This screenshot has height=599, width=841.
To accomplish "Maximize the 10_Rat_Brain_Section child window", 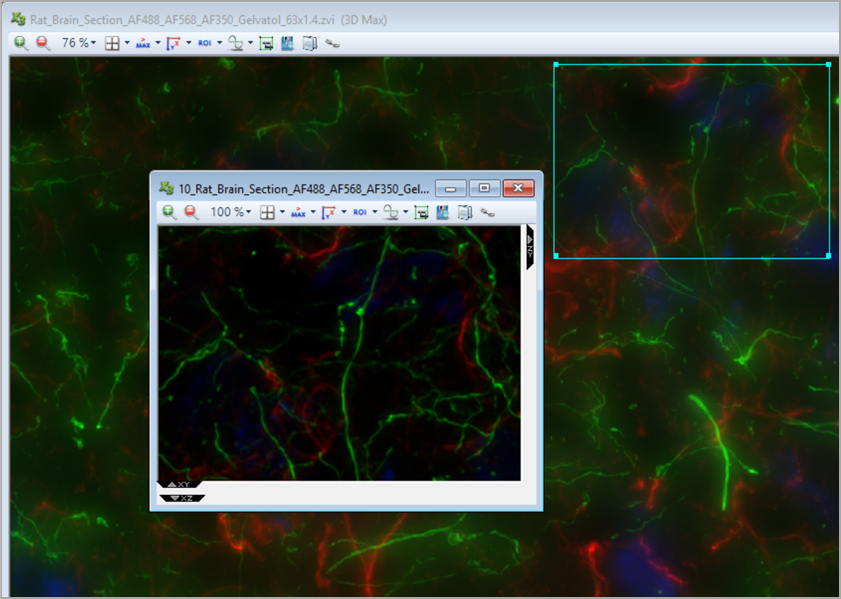I will [485, 188].
